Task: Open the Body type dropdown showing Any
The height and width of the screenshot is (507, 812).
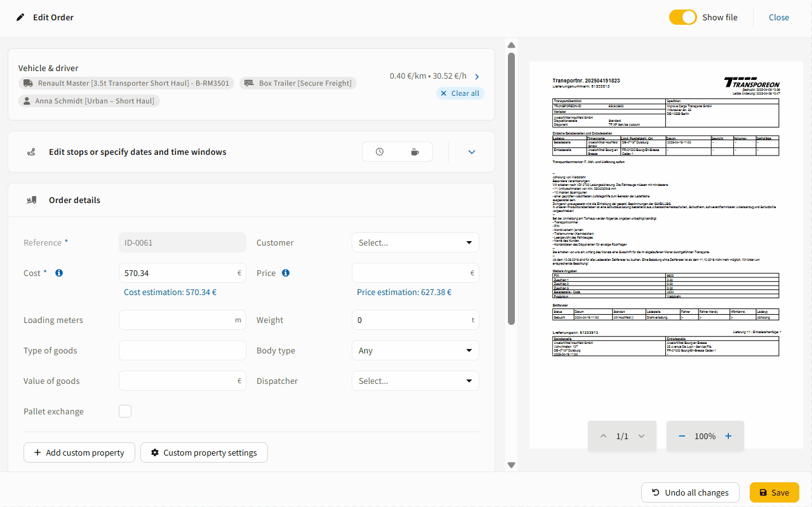Action: pyautogui.click(x=415, y=350)
